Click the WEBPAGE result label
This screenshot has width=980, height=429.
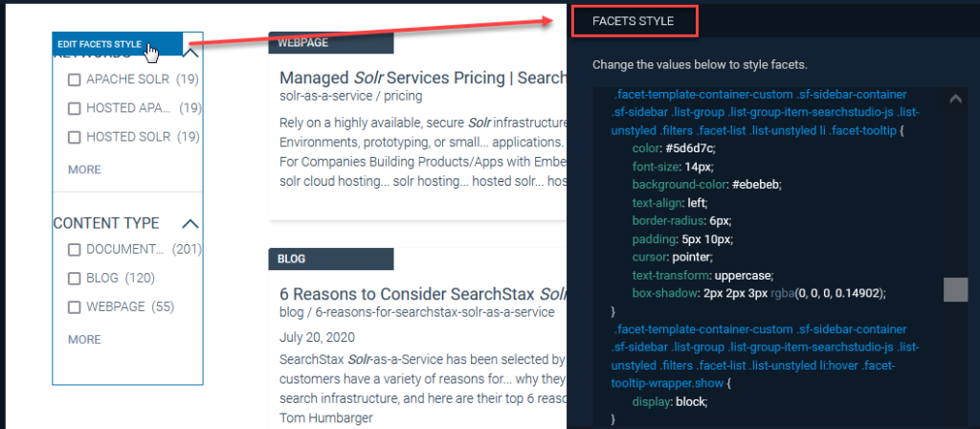[331, 43]
